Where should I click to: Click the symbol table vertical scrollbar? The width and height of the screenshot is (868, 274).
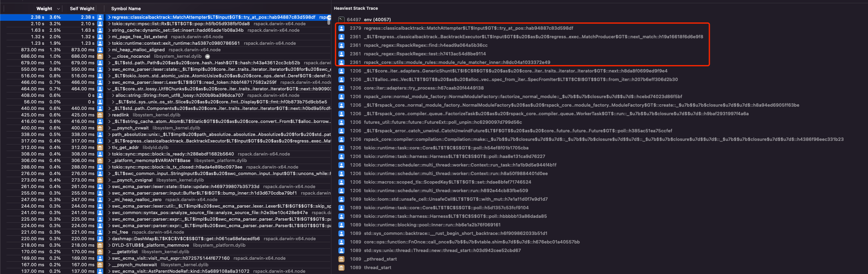point(329,20)
